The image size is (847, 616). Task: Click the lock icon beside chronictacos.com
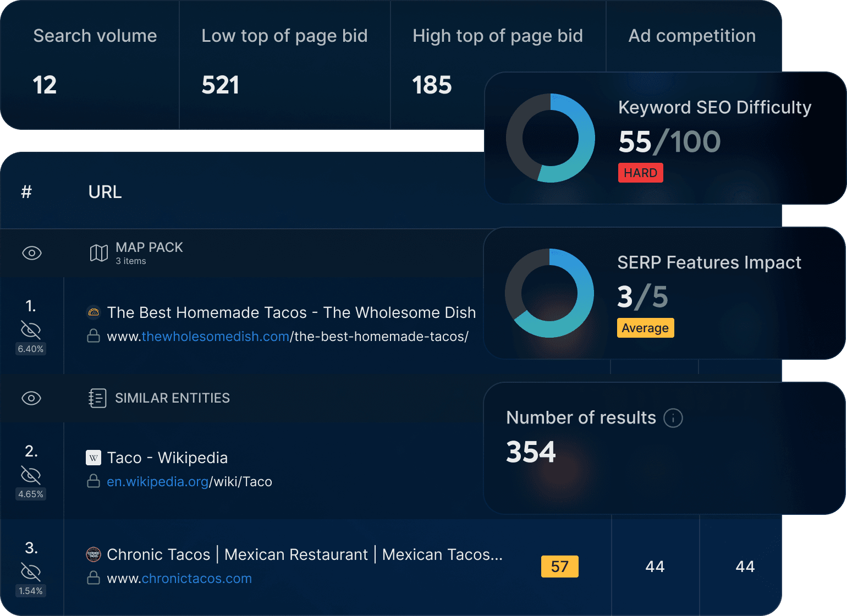click(x=92, y=578)
